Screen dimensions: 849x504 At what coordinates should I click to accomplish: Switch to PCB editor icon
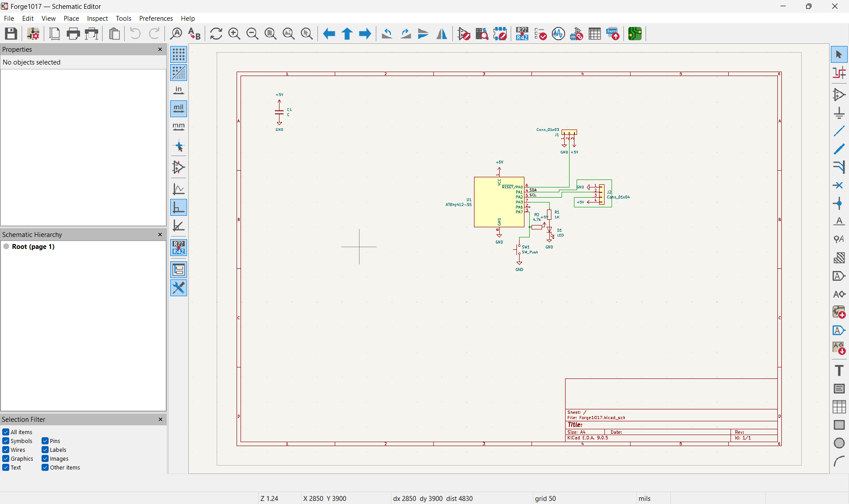[635, 34]
